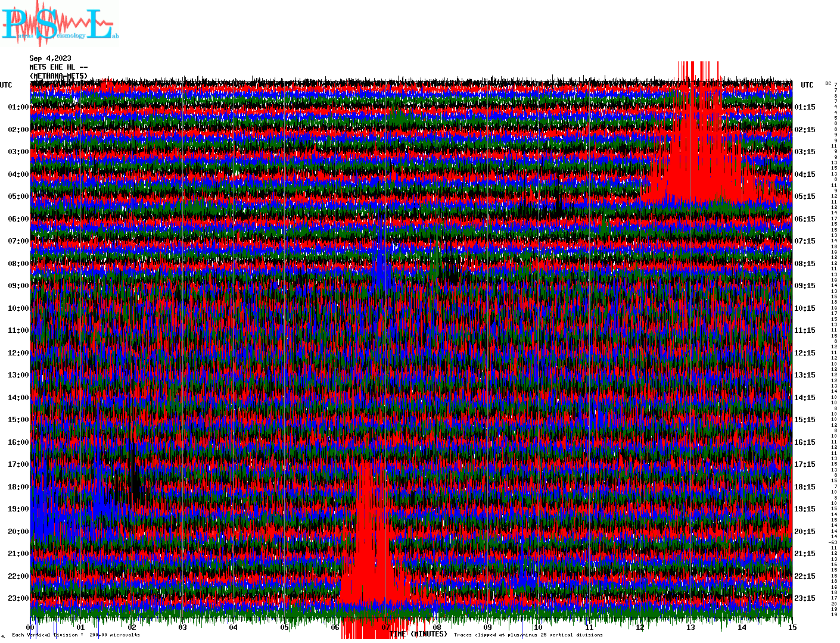
Task: Click the TIME (MINUTES) axis title
Action: tap(418, 635)
